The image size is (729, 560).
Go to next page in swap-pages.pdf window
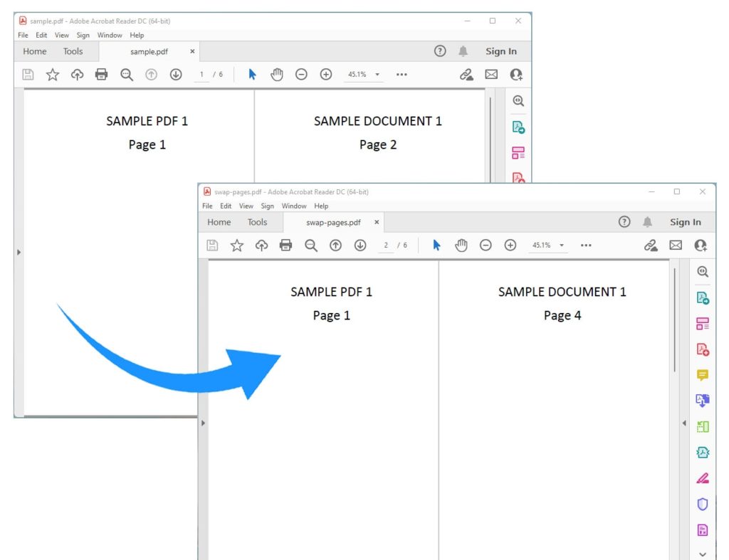[360, 245]
